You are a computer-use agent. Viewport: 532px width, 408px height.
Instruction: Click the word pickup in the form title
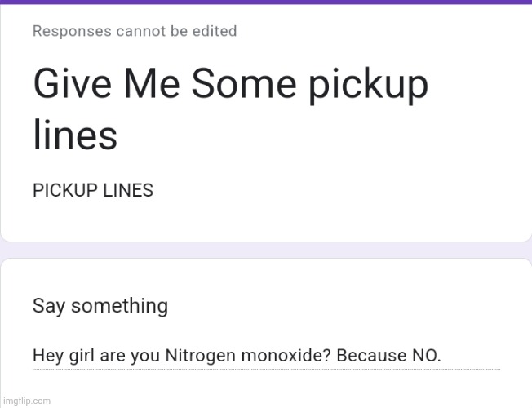367,84
